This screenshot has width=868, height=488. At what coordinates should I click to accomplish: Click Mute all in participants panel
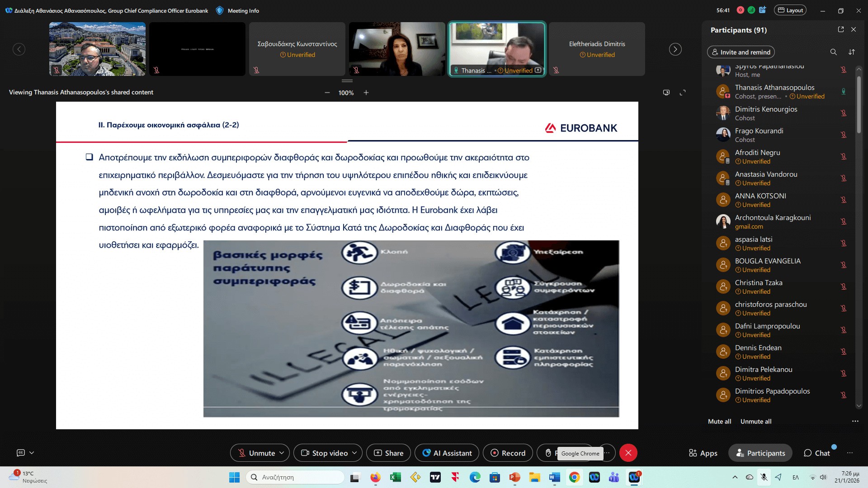[x=719, y=421]
